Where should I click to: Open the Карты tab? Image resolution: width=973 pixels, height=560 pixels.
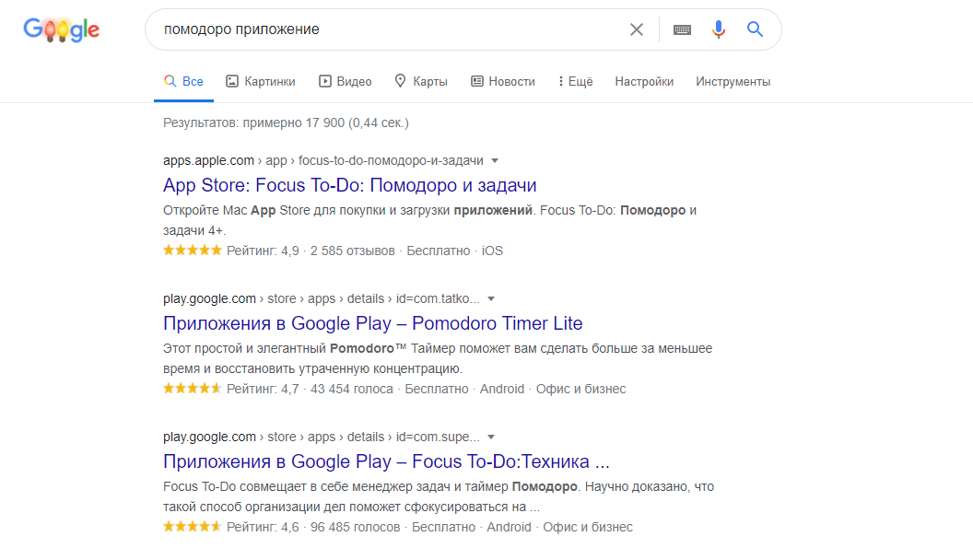click(x=421, y=81)
